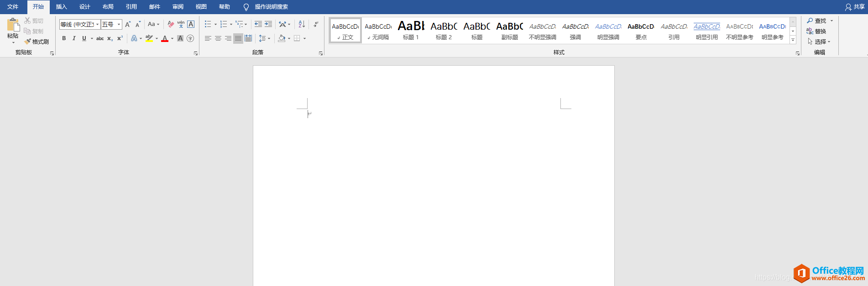Toggle character shading icon
The image size is (868, 286).
coord(180,38)
